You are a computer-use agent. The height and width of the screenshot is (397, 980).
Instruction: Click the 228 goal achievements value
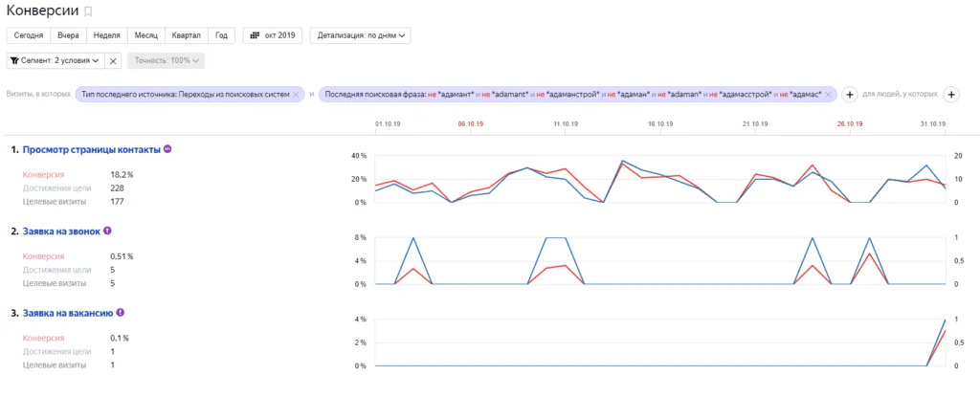pos(117,188)
